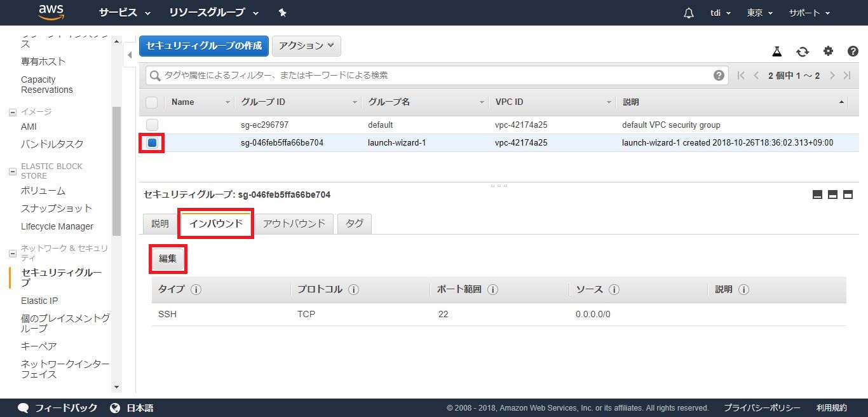Switch to the タグ tab

point(355,223)
